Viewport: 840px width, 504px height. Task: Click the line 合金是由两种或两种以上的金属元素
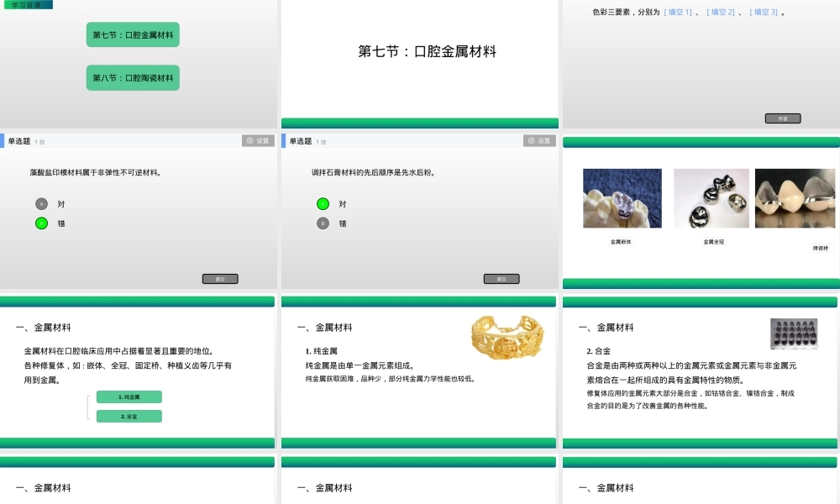[691, 365]
